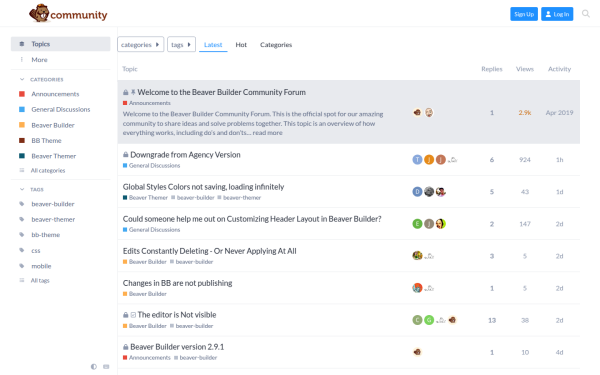Sort by the Replies column header

492,69
